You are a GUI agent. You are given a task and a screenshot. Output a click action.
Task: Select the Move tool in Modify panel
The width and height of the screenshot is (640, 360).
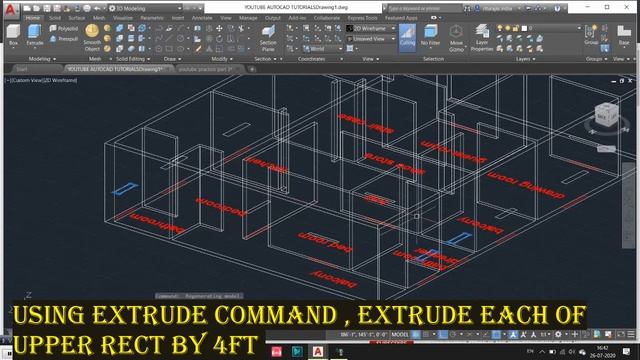219,28
